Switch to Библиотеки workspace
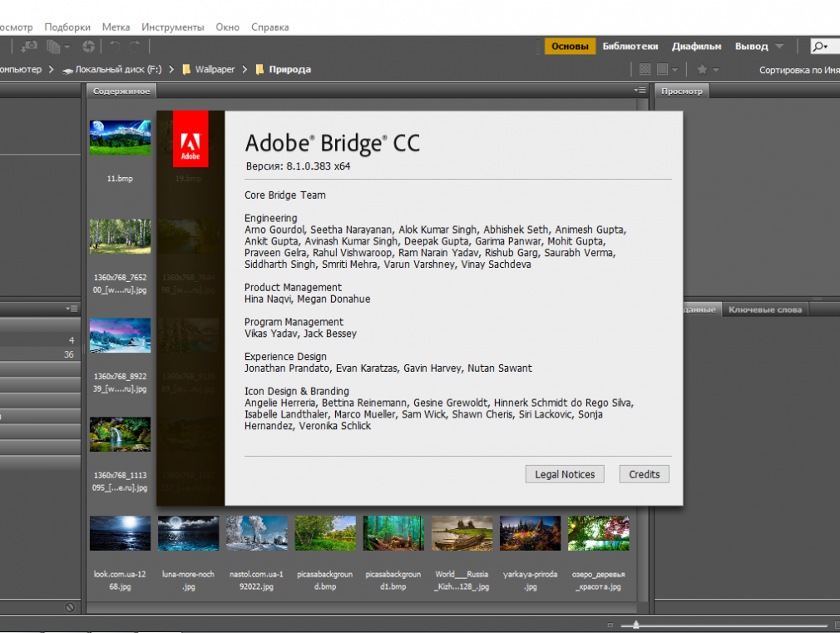The width and height of the screenshot is (840, 633). (x=630, y=47)
